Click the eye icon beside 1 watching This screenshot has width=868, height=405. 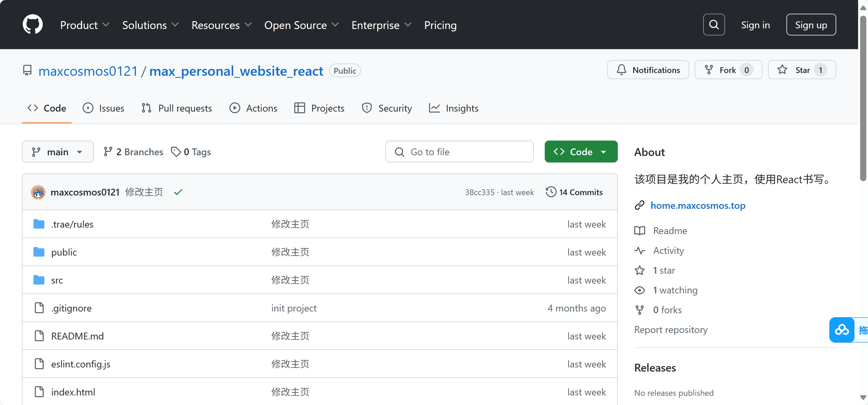click(x=640, y=290)
